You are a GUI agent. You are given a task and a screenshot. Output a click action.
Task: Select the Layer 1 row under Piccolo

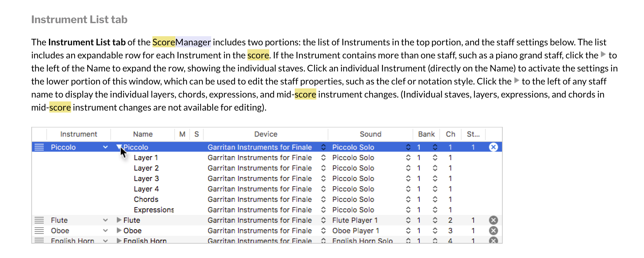(146, 158)
